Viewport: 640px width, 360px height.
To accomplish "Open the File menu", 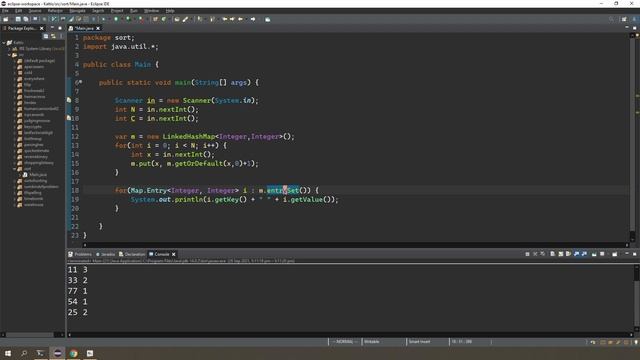I will pyautogui.click(x=5, y=11).
